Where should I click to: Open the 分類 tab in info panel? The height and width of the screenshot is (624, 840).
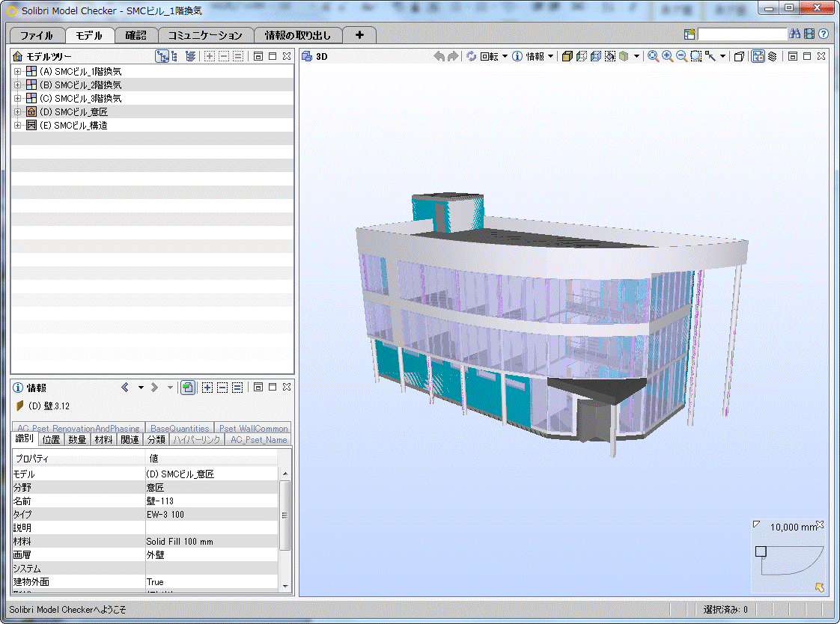click(156, 439)
